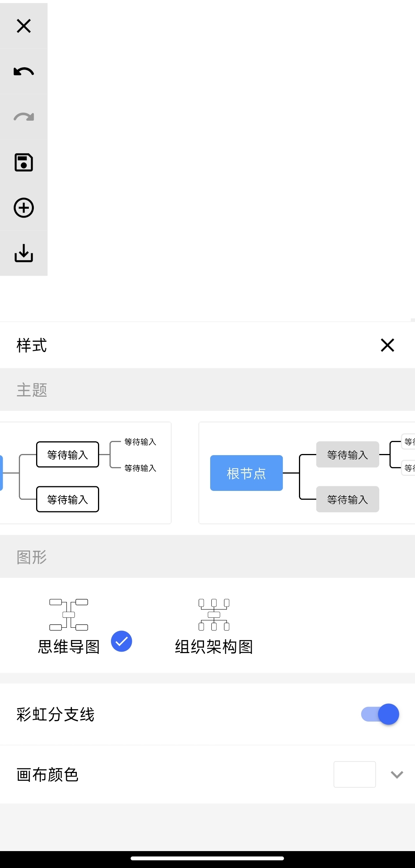The height and width of the screenshot is (868, 415).
Task: Expand the 画布颜色 dropdown chevron
Action: (x=397, y=775)
